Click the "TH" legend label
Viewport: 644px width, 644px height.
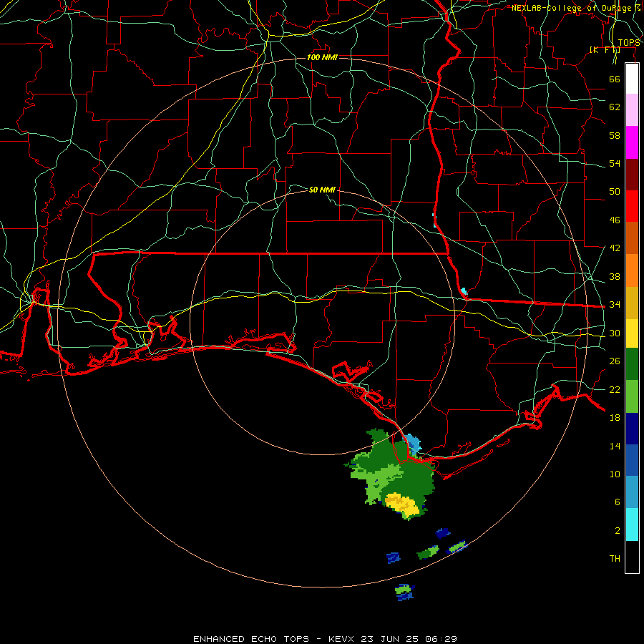[615, 559]
